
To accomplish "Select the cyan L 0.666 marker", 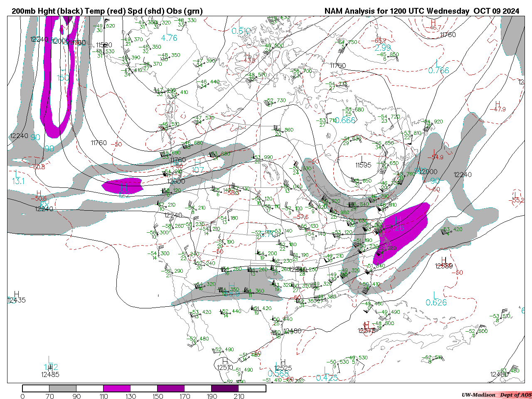I will point(345,117).
